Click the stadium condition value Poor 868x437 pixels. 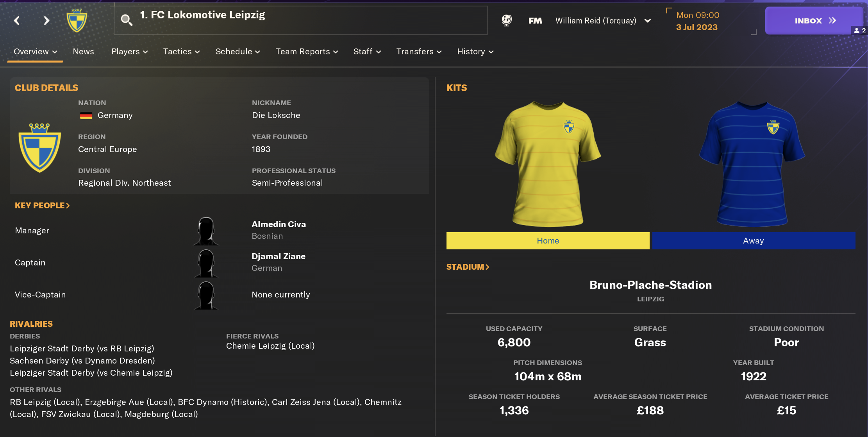(x=786, y=342)
